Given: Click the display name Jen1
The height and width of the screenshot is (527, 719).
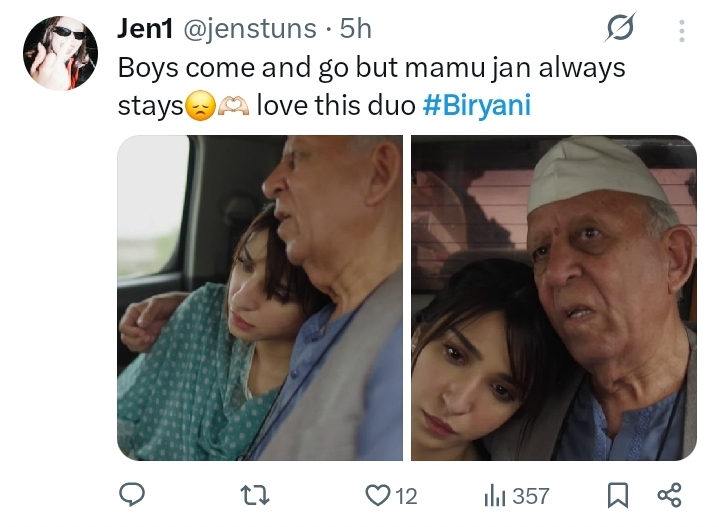Looking at the screenshot, I should (146, 30).
